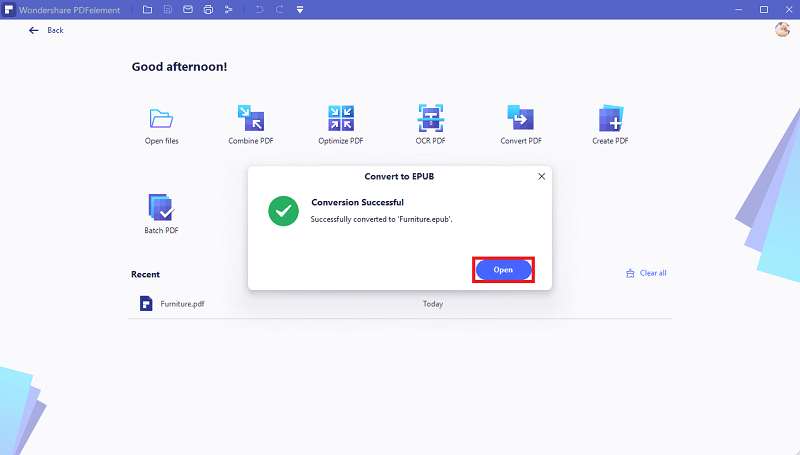This screenshot has height=455, width=800.
Task: Click the 'Today' date entry
Action: (x=433, y=304)
